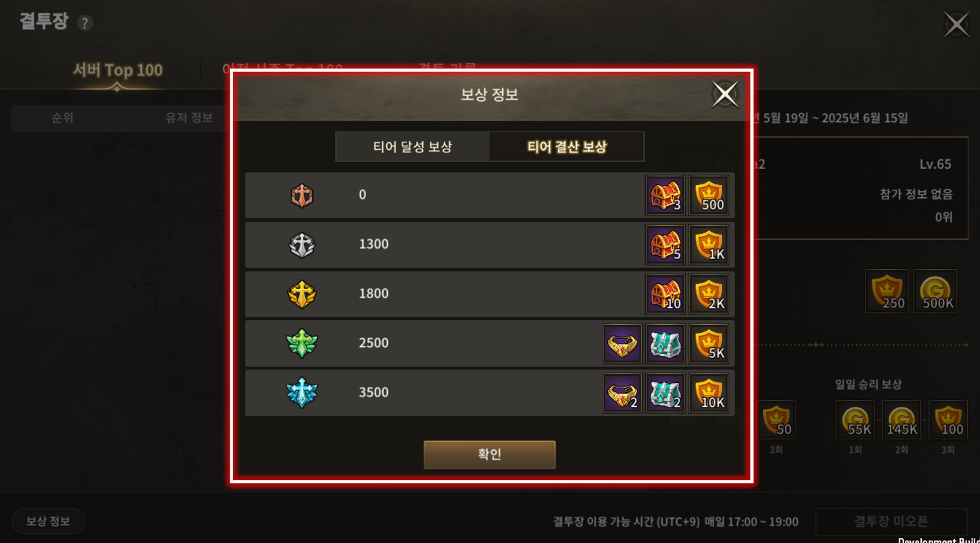Image resolution: width=980 pixels, height=543 pixels.
Task: Click the bronze tier emblem
Action: click(302, 195)
